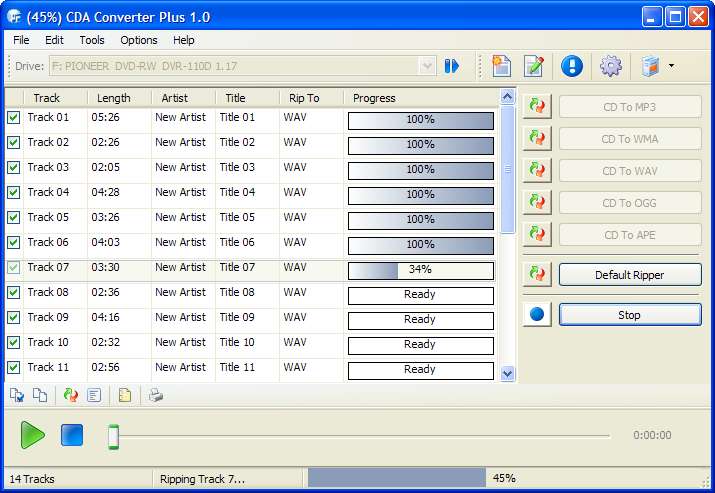The height and width of the screenshot is (493, 715).
Task: Click the convert icon next to Default Ripper
Action: pos(537,274)
